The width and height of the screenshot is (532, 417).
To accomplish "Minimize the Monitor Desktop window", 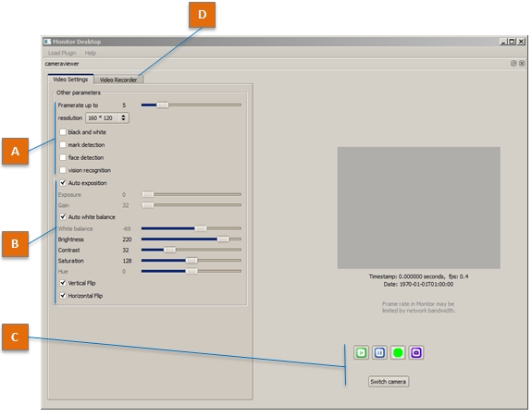I will point(503,42).
